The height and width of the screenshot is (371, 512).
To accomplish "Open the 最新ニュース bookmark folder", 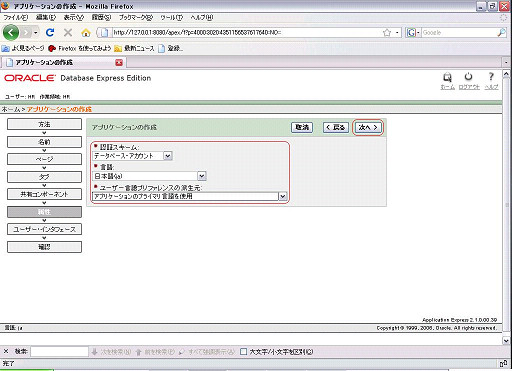I will coord(134,49).
